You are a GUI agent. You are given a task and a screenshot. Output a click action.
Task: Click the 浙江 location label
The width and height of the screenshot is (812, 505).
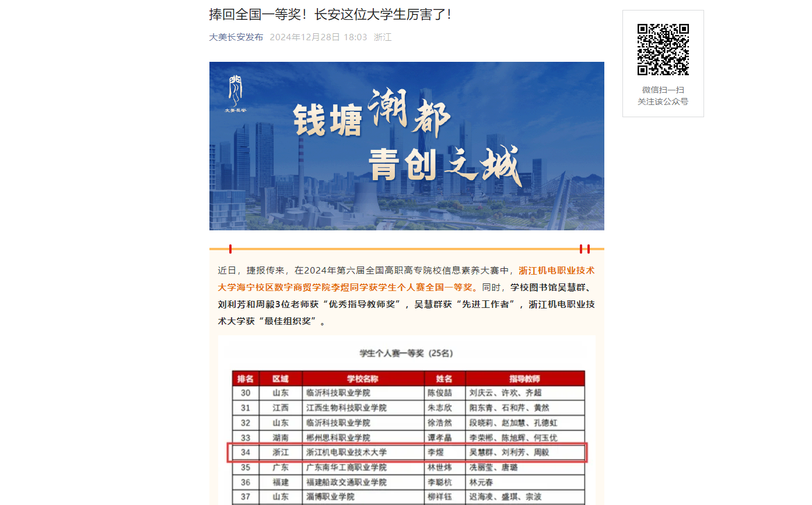[383, 37]
